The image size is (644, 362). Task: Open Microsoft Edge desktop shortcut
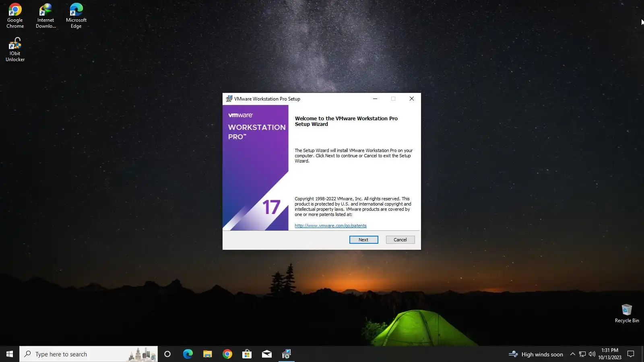pyautogui.click(x=76, y=16)
